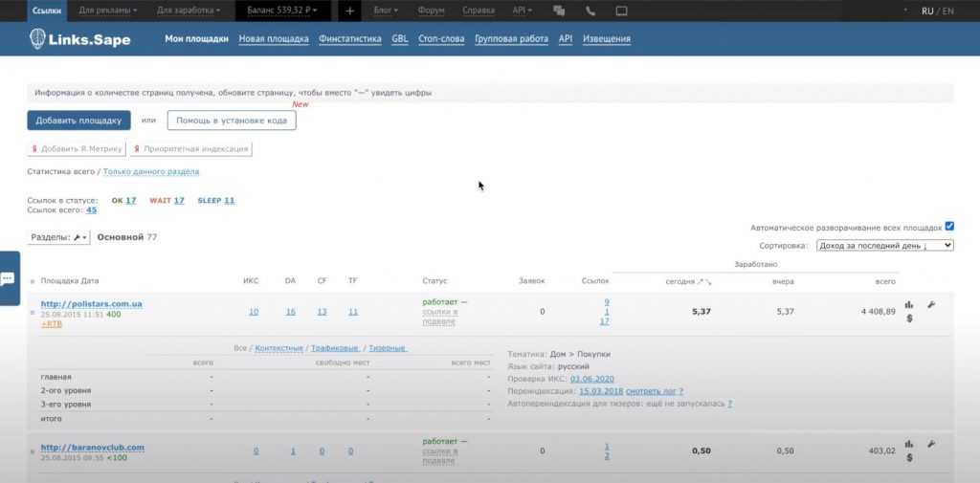Viewport: 980px width, 483px height.
Task: Open statistics chart icon for polistars.com.ua
Action: (908, 305)
